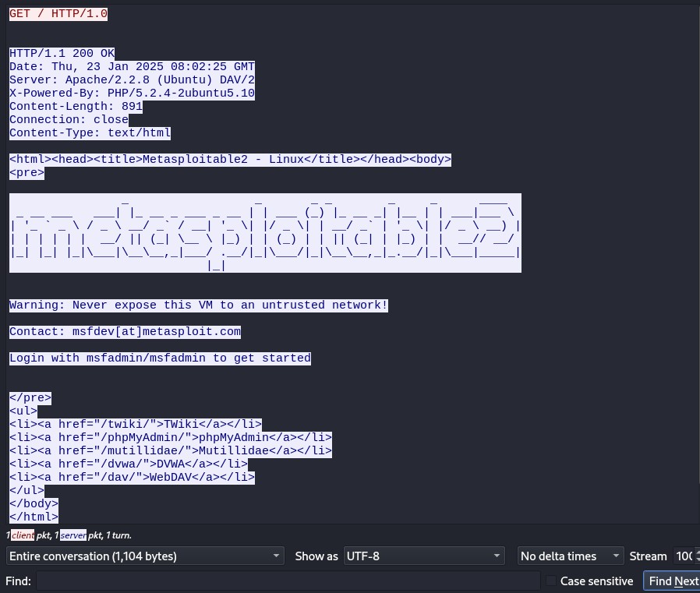The width and height of the screenshot is (700, 593).
Task: Click the HTTP/1.1 200 OK line
Action: [x=62, y=54]
